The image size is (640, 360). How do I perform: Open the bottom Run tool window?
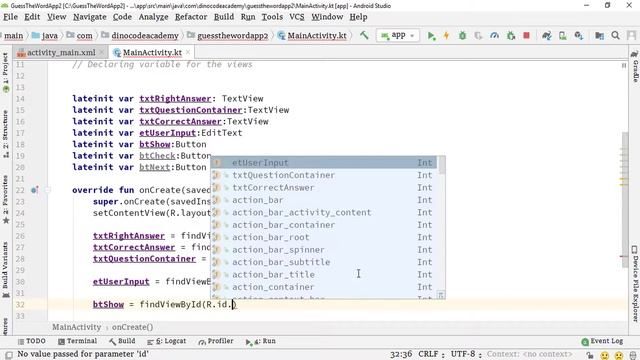click(x=260, y=341)
